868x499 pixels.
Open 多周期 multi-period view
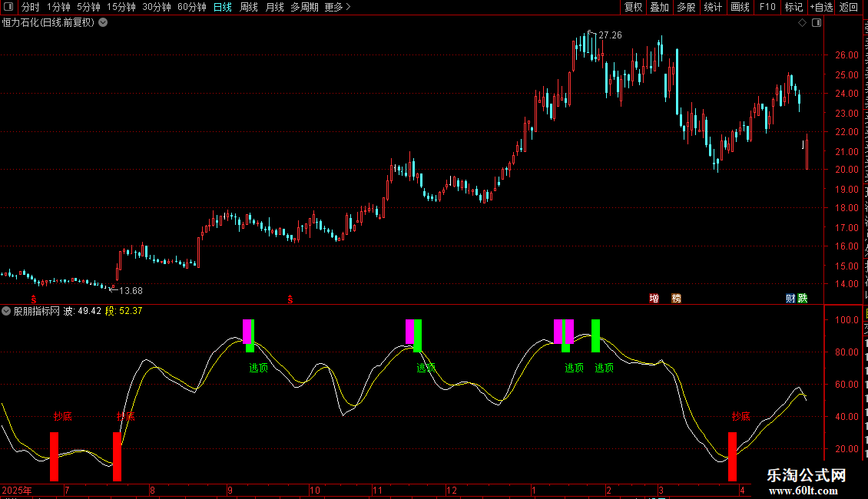[304, 7]
